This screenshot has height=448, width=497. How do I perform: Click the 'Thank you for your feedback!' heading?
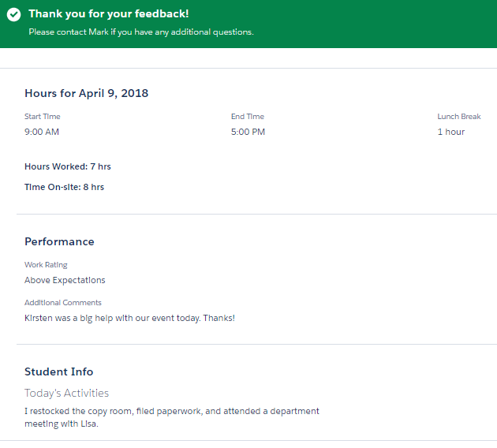click(109, 13)
